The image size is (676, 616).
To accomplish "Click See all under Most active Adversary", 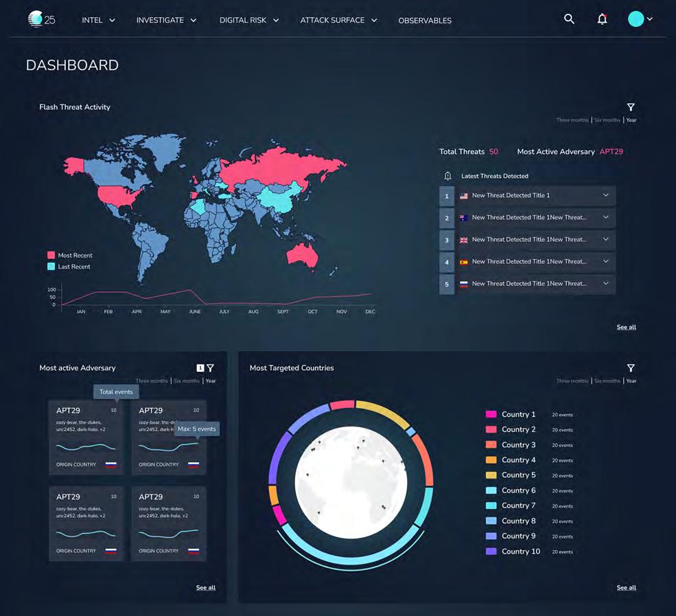I will click(206, 588).
